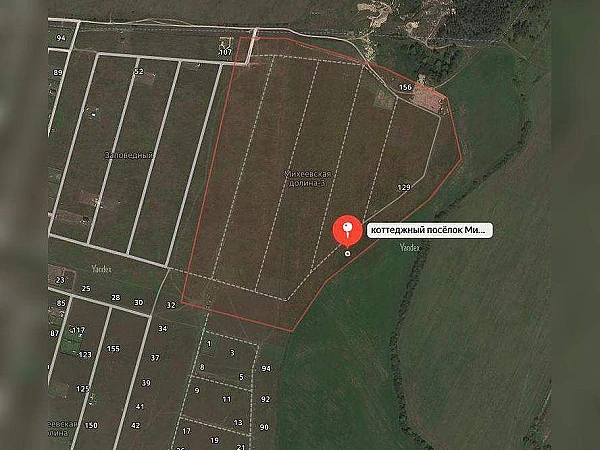Click house number 37 on the map
600x450 pixels.
point(155,358)
